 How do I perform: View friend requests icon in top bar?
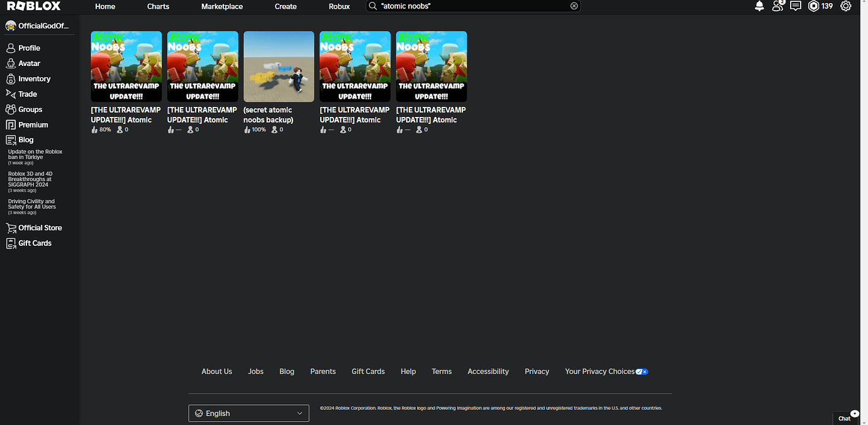777,6
